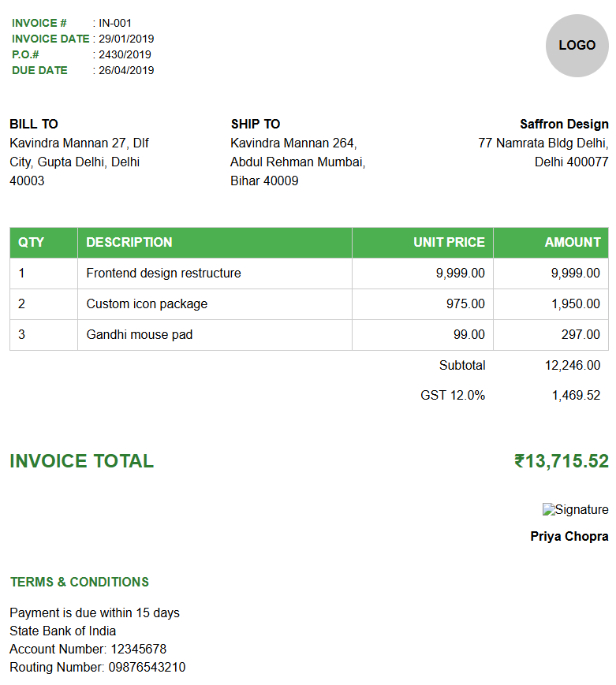
Task: Click the AMOUNT column header
Action: coord(572,242)
